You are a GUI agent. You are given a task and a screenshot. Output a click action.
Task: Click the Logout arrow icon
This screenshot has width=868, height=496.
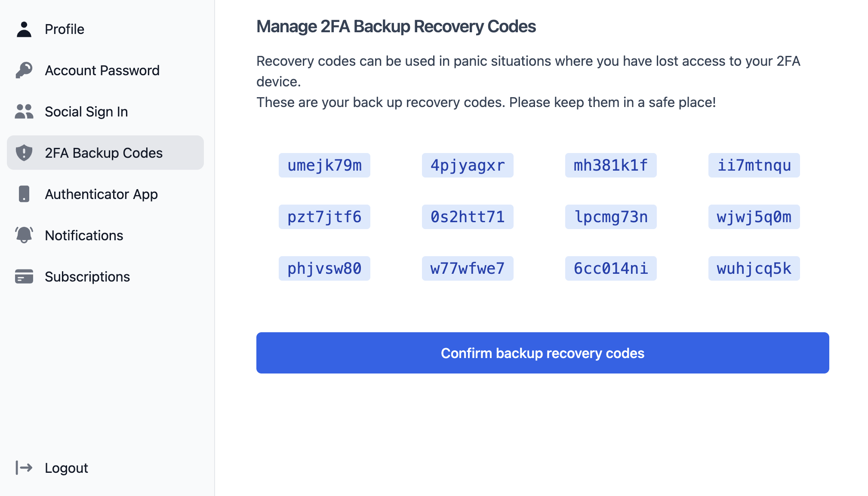point(24,468)
